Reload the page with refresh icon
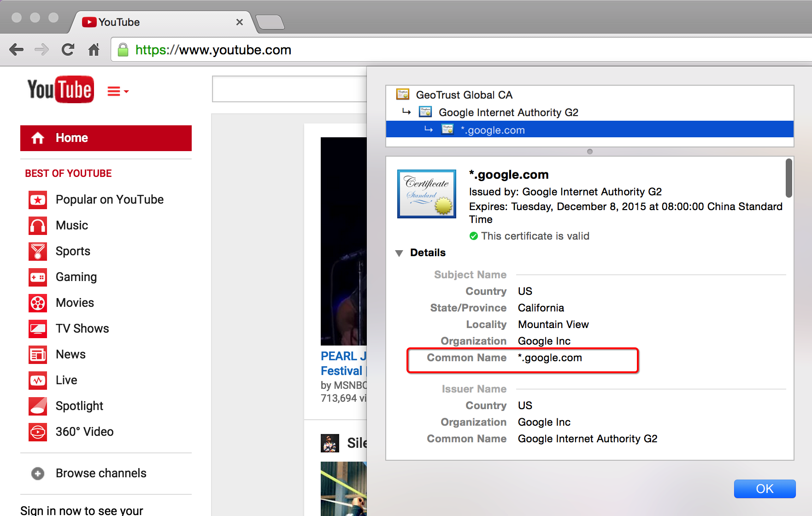812x516 pixels. click(x=68, y=50)
